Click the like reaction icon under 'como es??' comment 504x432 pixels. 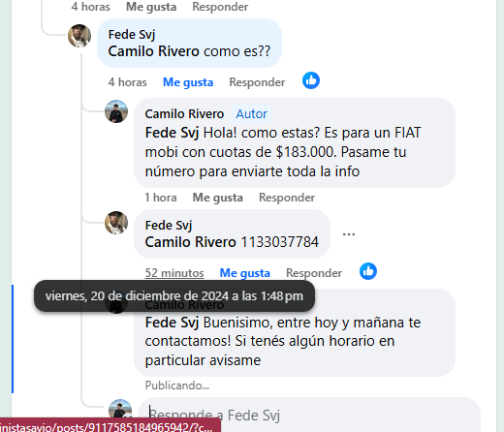pos(311,80)
